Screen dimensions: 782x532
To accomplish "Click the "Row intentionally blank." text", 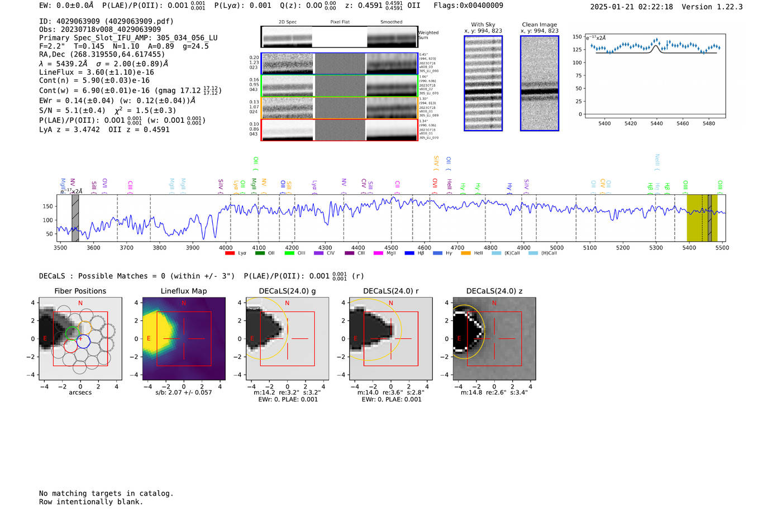I will pos(91,502).
